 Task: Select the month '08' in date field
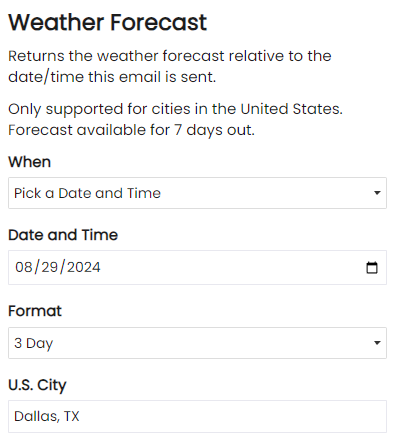coord(24,267)
